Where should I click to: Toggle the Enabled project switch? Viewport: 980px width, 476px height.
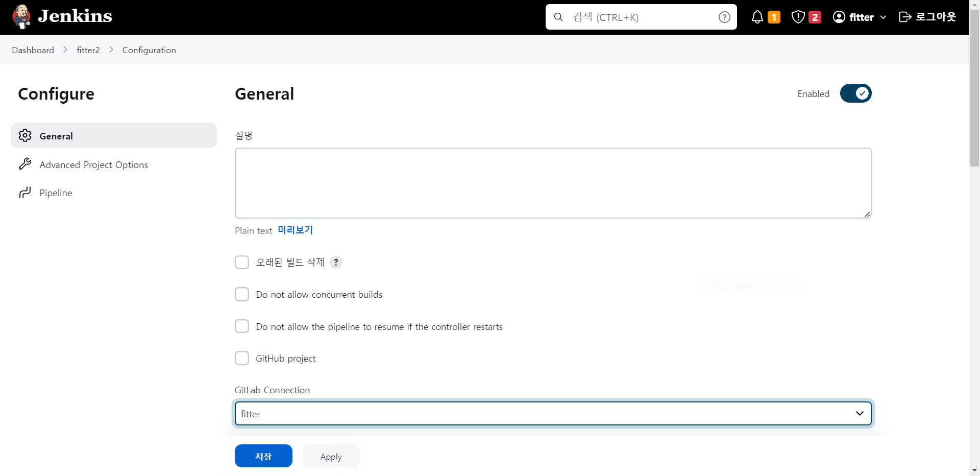point(856,93)
